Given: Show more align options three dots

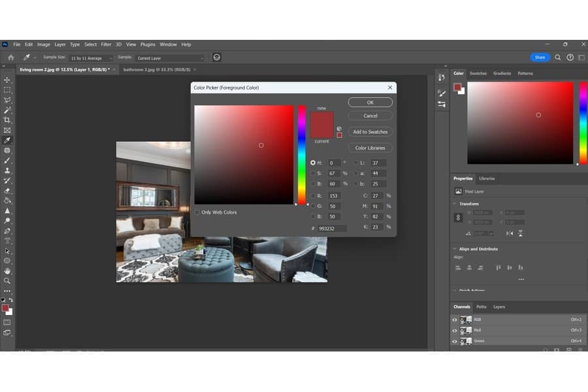Looking at the screenshot, I should [x=521, y=280].
